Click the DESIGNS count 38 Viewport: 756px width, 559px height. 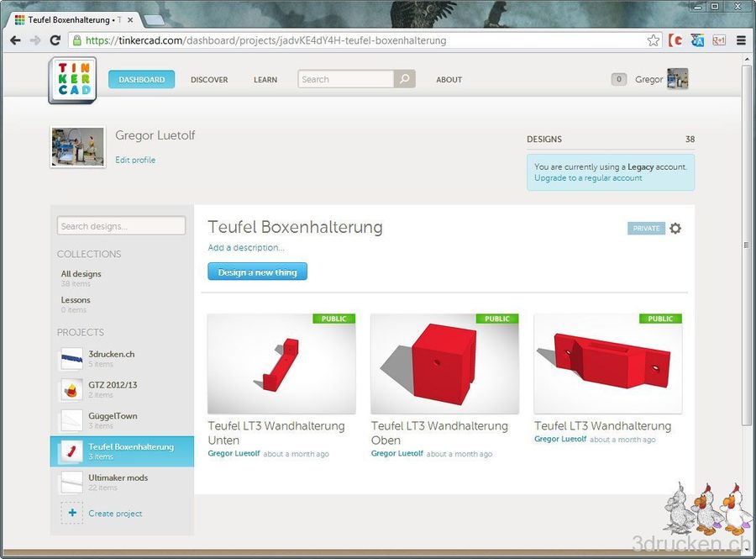[690, 139]
